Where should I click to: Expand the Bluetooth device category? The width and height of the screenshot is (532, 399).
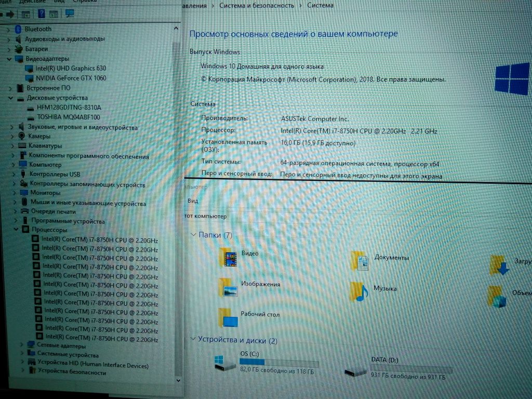pos(8,29)
